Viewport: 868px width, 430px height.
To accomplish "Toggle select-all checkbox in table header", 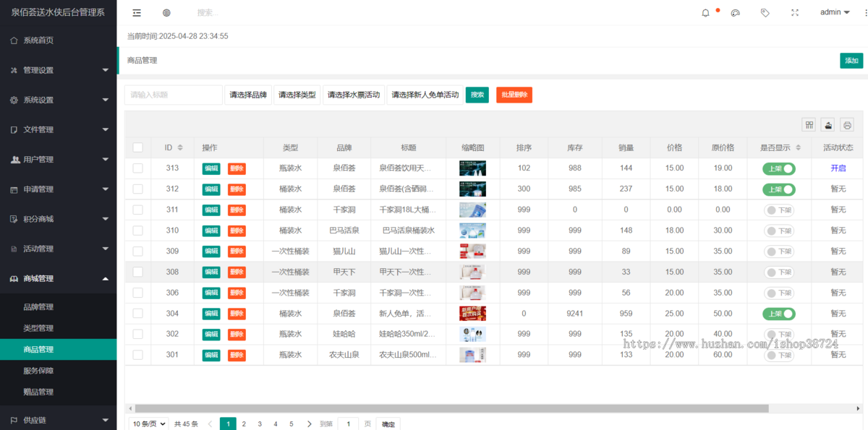I will [137, 147].
